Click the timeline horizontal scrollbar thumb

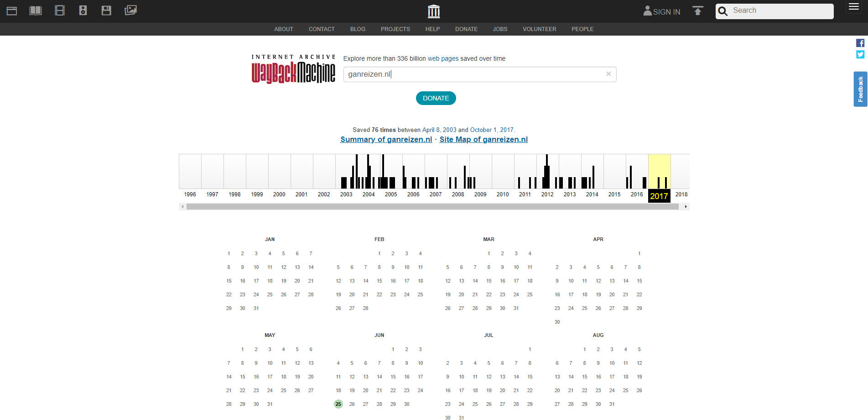(x=432, y=207)
